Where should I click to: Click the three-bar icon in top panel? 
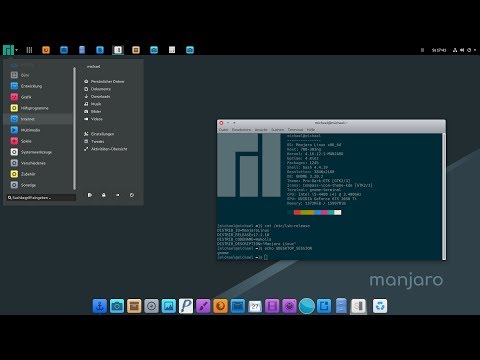29,50
